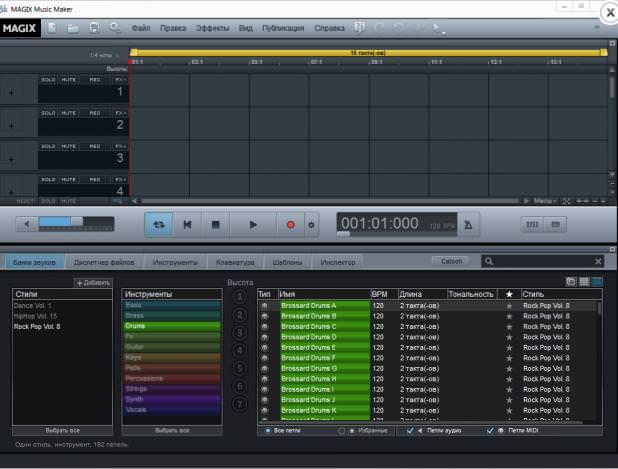The image size is (618, 469).
Task: Preview the Brossard Drums A loop icon
Action: (x=264, y=306)
